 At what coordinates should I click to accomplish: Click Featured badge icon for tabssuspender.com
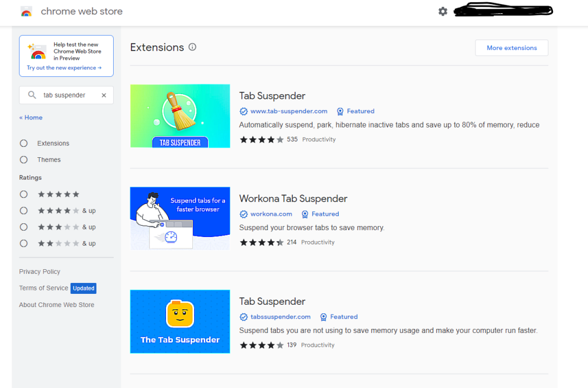(323, 317)
